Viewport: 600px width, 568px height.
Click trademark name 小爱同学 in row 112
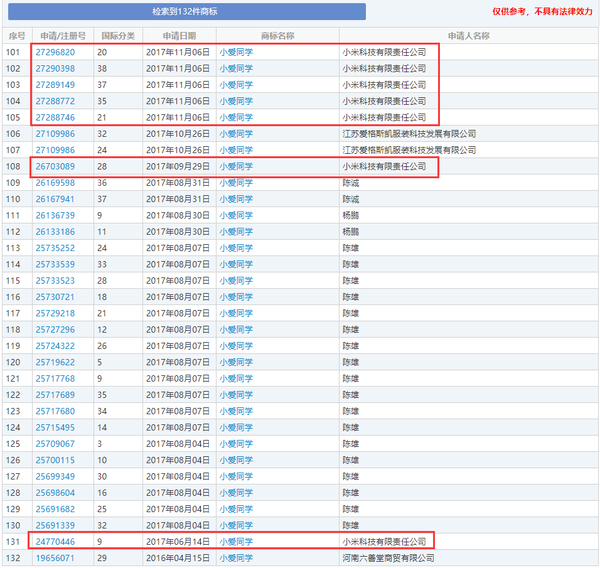(236, 232)
